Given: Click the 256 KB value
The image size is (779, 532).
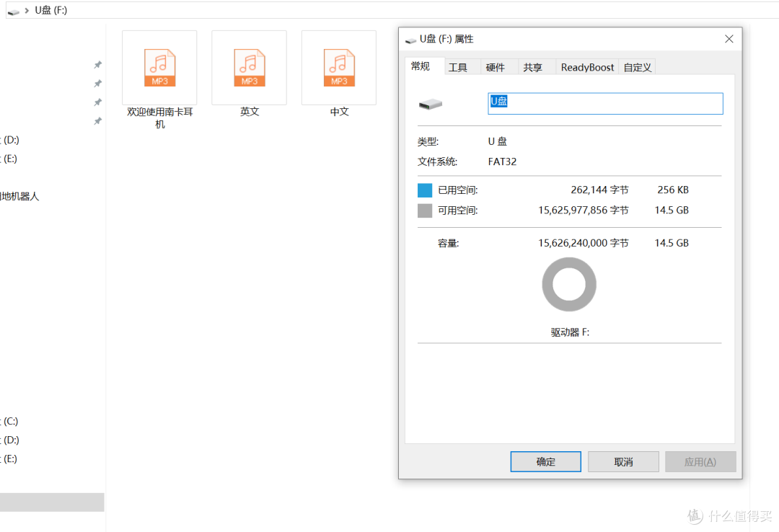Looking at the screenshot, I should 673,190.
